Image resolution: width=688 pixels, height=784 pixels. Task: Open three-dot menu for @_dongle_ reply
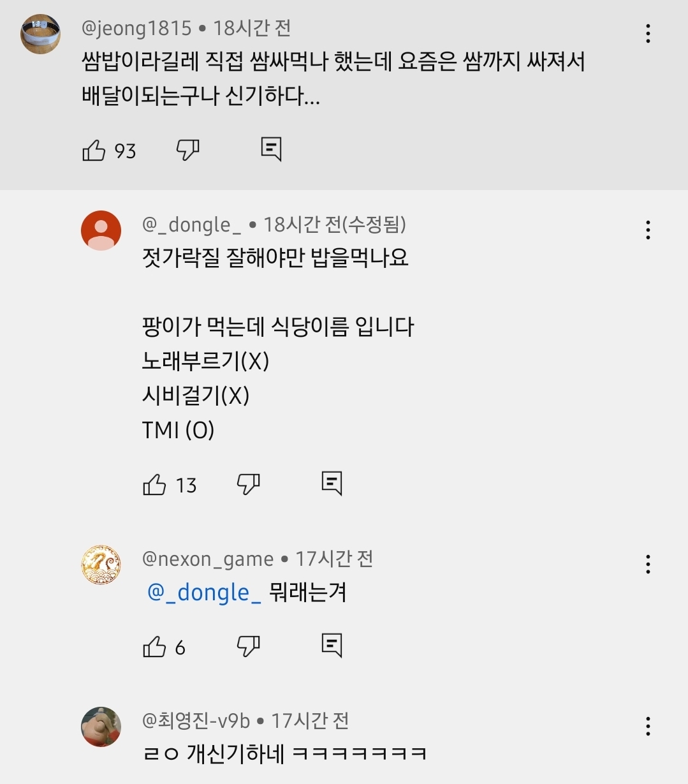648,230
